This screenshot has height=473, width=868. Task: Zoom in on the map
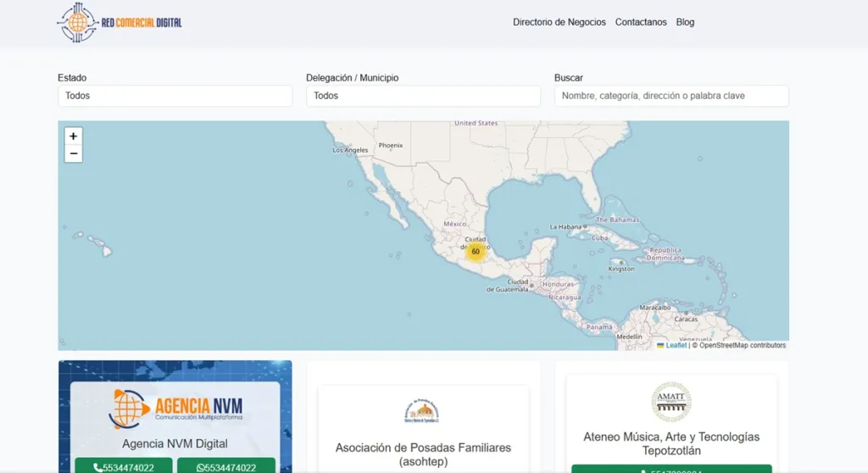coord(74,136)
